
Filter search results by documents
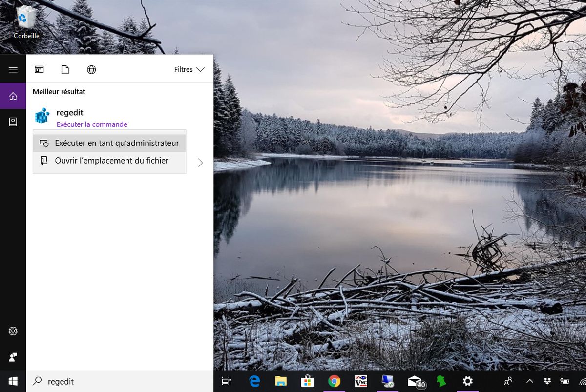click(65, 69)
